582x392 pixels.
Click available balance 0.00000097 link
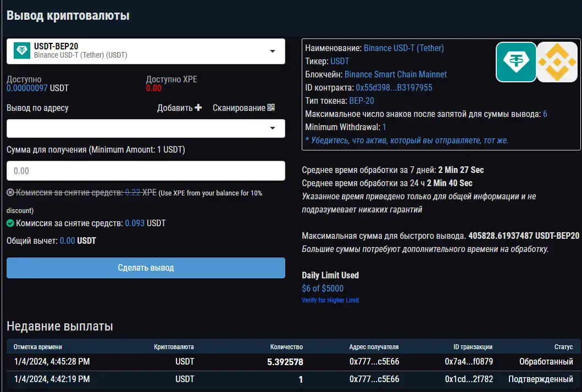(27, 88)
